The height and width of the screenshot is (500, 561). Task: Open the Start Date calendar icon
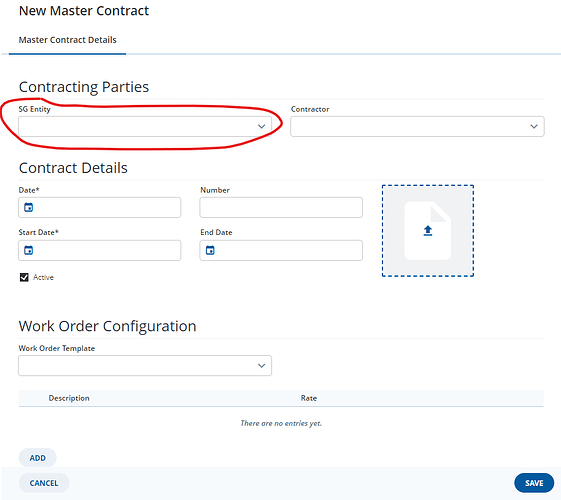28,250
